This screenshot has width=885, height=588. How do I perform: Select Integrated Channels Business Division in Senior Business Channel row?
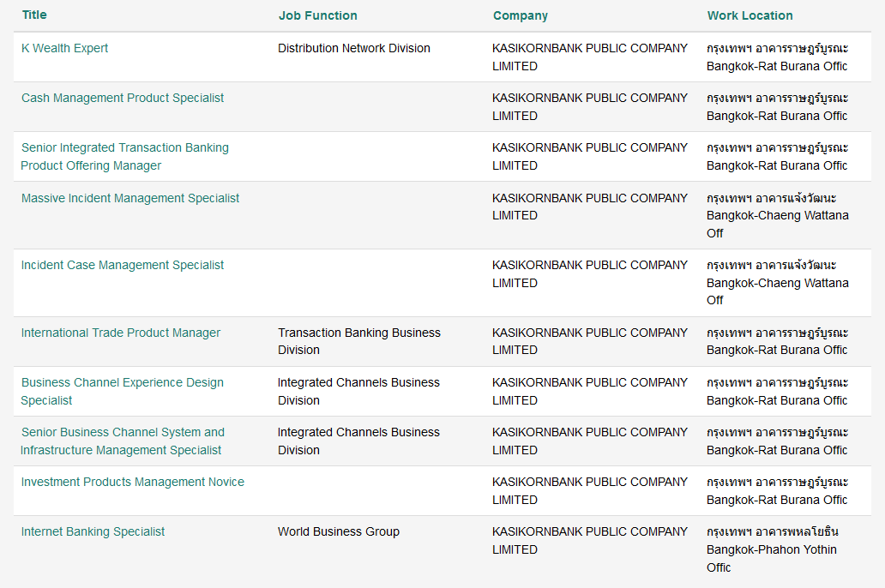[x=358, y=441]
